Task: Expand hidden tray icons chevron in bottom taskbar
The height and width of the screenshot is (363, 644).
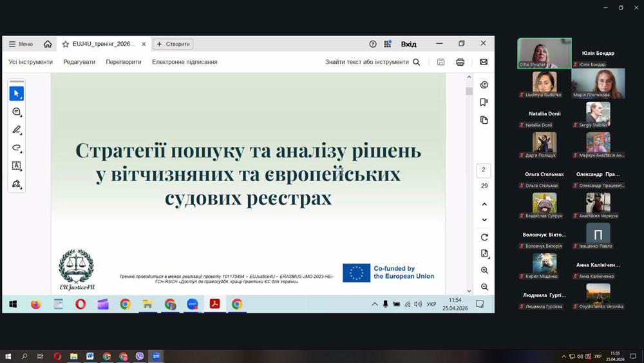Action: (x=564, y=357)
